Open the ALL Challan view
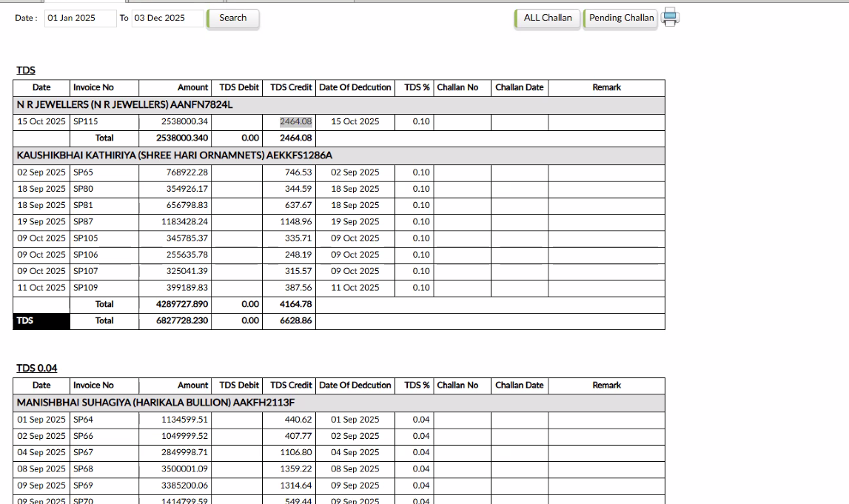This screenshot has width=849, height=504. point(547,19)
